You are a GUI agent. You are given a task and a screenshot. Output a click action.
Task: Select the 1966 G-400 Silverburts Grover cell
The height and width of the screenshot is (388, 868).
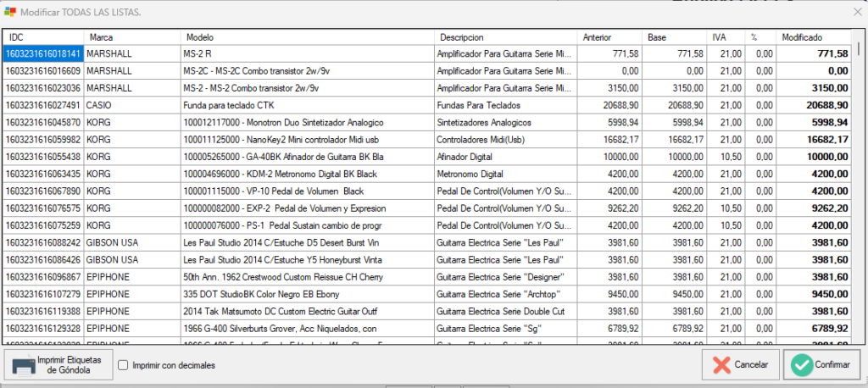pyautogui.click(x=307, y=328)
